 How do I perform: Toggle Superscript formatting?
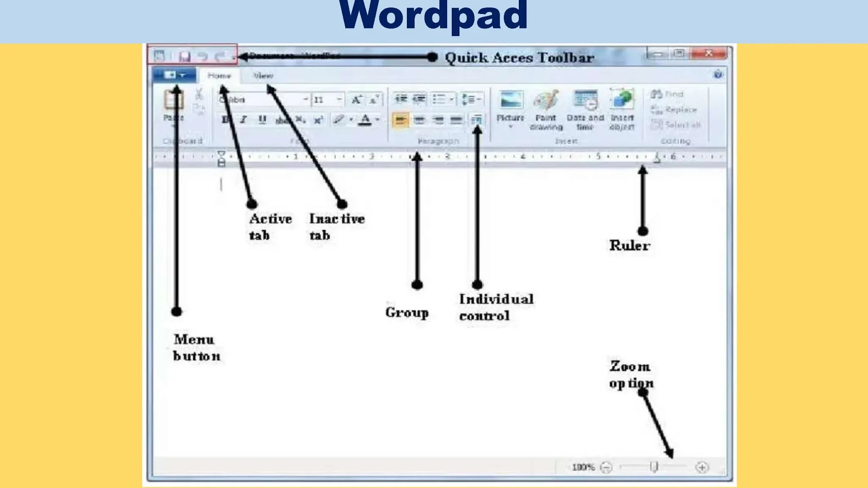pos(318,120)
